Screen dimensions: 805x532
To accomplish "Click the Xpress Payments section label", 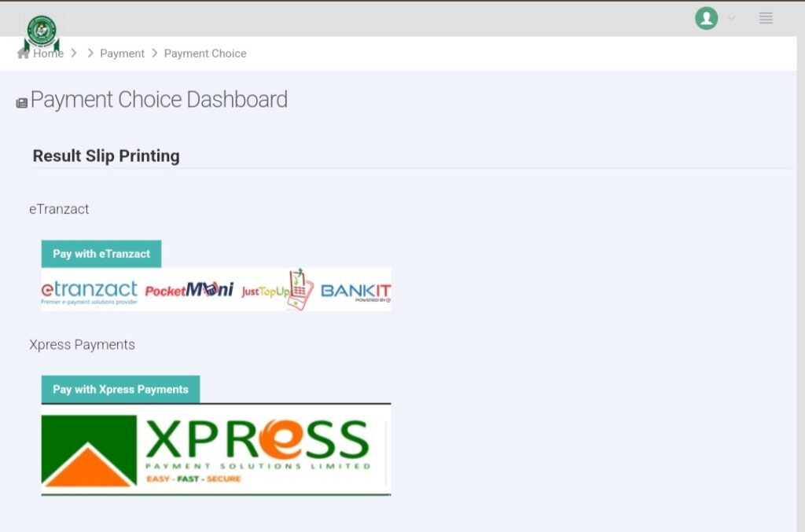I will [82, 345].
